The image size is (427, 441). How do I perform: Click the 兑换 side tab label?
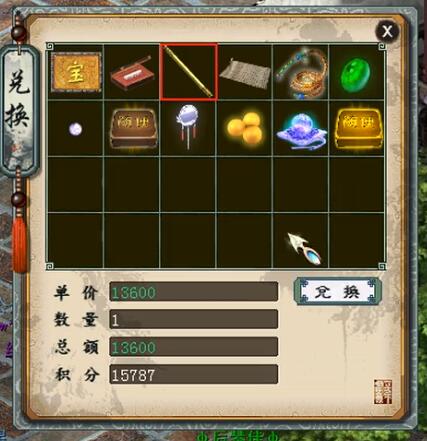(20, 100)
